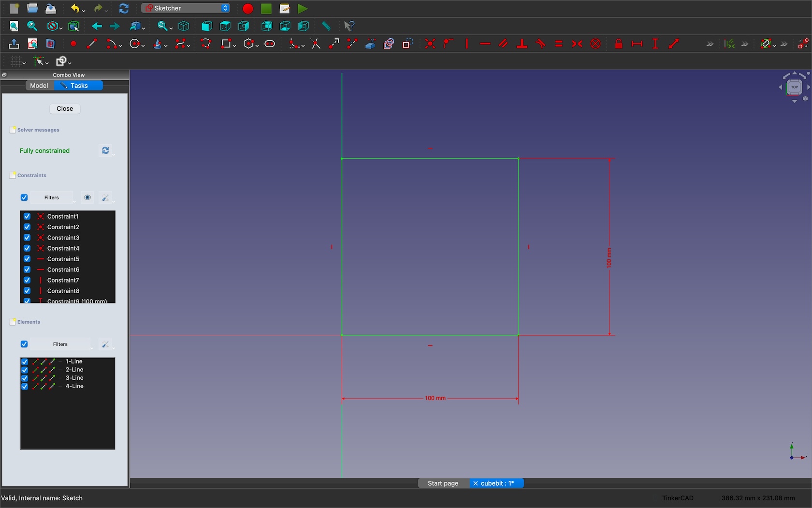Click TinkerCAD navigation style in status bar

click(678, 498)
